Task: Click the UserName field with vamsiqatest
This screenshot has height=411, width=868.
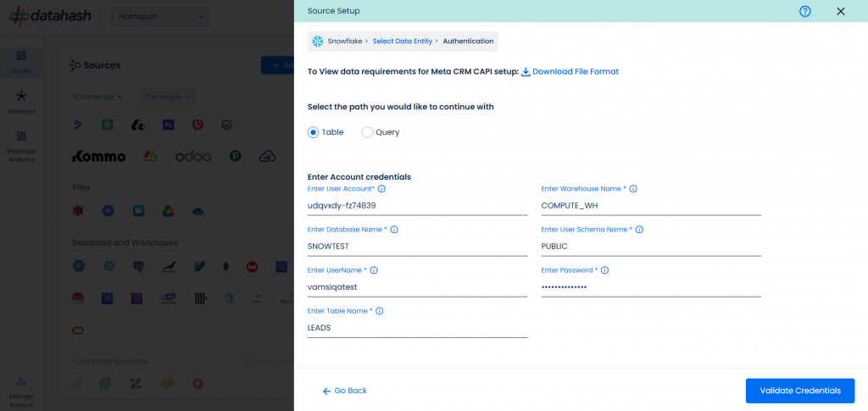Action: [x=417, y=287]
